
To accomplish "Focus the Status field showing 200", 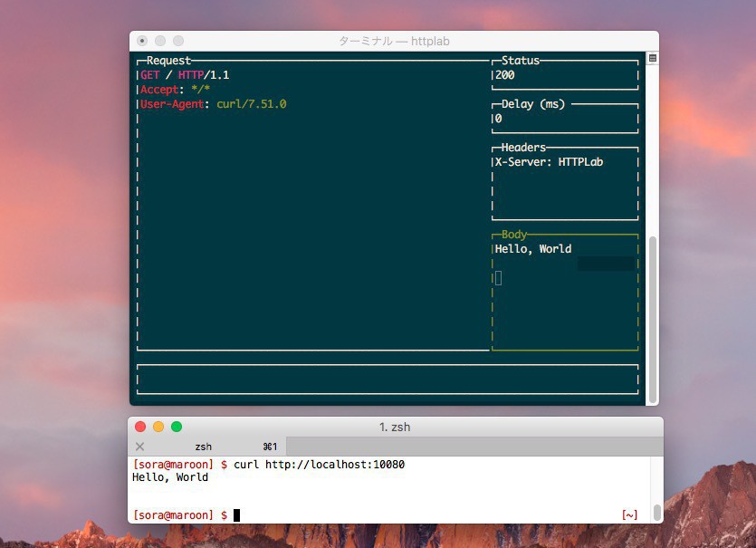I will pos(564,75).
